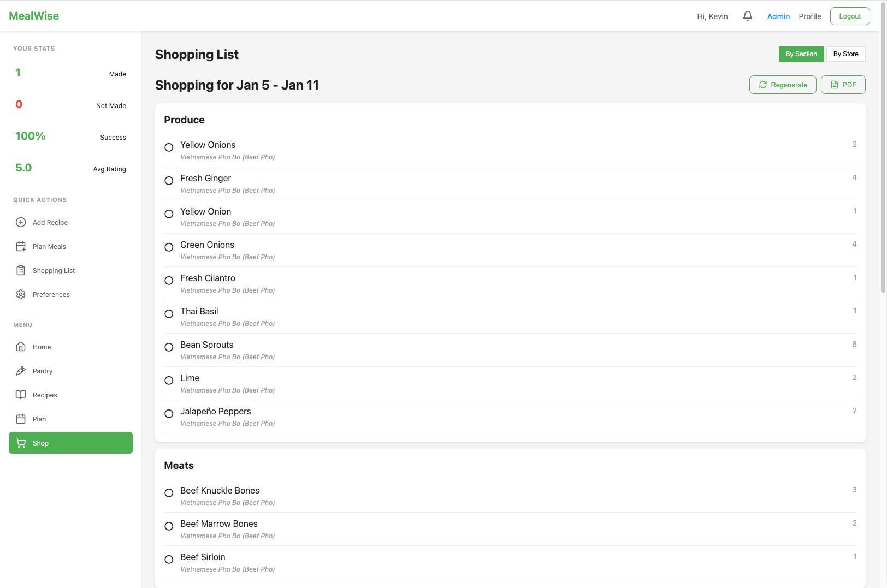Mark Bean Sprouts as purchased
The height and width of the screenshot is (588, 887).
point(168,347)
